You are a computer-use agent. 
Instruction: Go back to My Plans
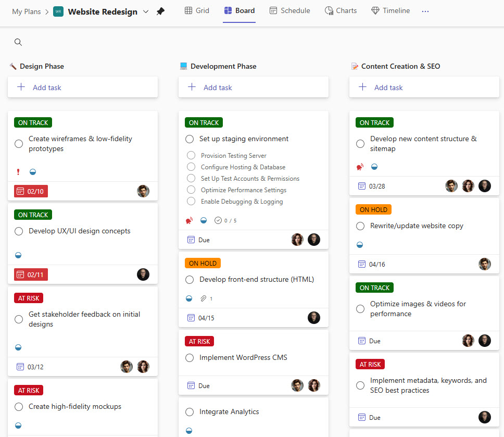pyautogui.click(x=27, y=11)
